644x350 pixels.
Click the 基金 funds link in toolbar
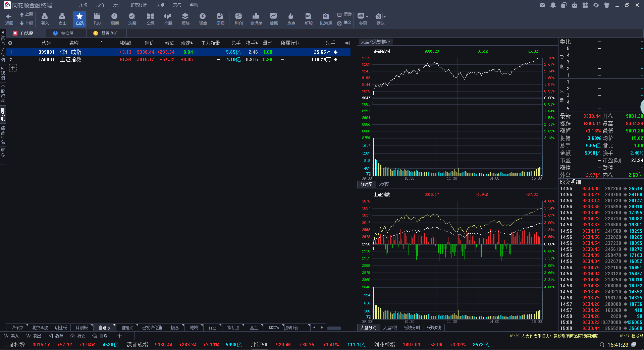pos(344,23)
